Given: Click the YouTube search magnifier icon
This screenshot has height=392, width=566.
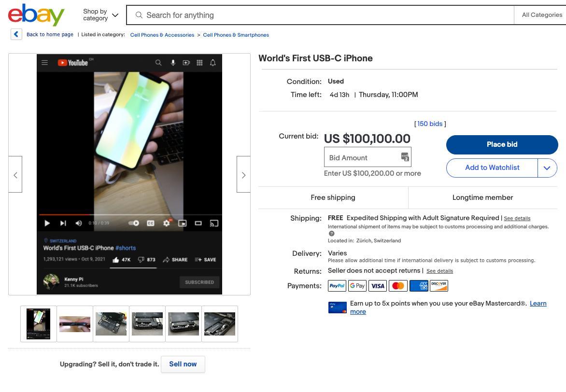Looking at the screenshot, I should (158, 63).
